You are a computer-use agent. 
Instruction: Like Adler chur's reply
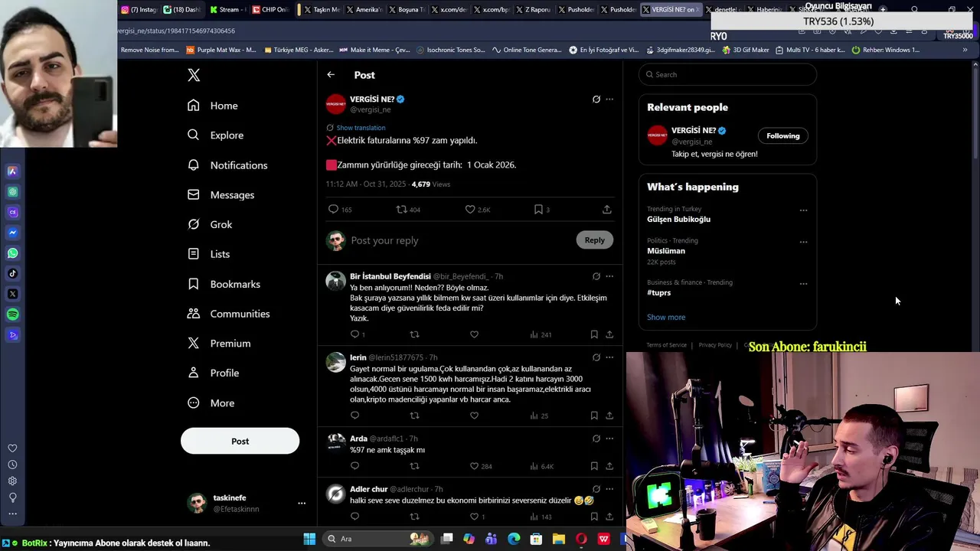point(474,517)
